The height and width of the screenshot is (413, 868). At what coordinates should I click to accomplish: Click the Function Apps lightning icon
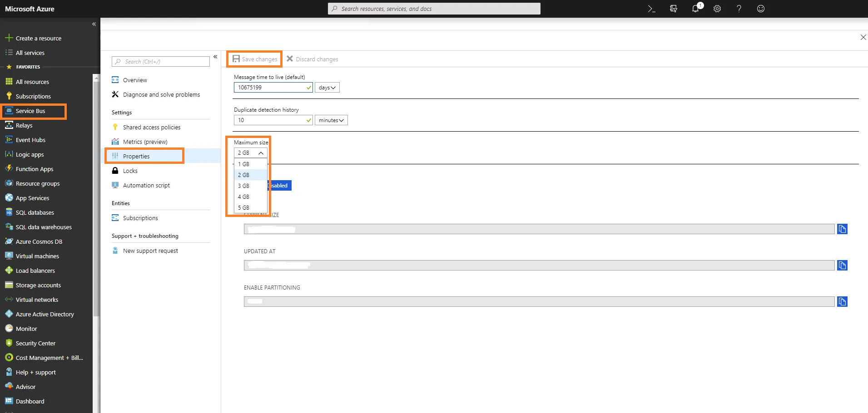(x=9, y=169)
